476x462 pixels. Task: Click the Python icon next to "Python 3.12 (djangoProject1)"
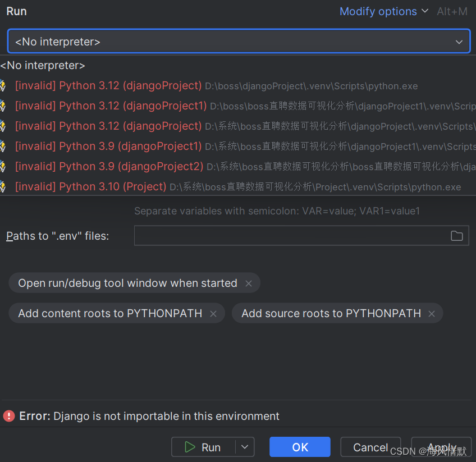click(3, 106)
